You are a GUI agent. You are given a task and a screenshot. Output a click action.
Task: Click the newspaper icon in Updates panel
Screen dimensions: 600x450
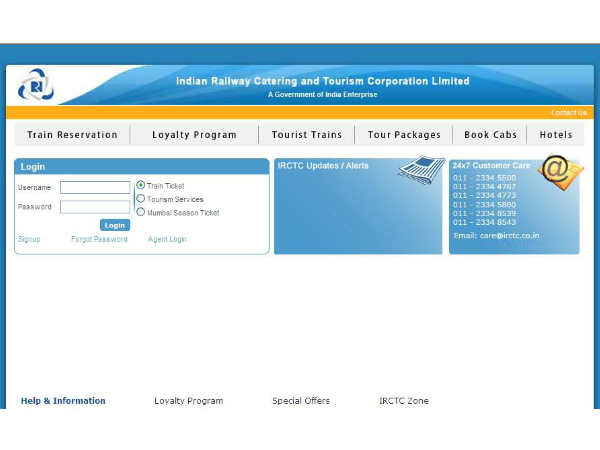pos(421,169)
